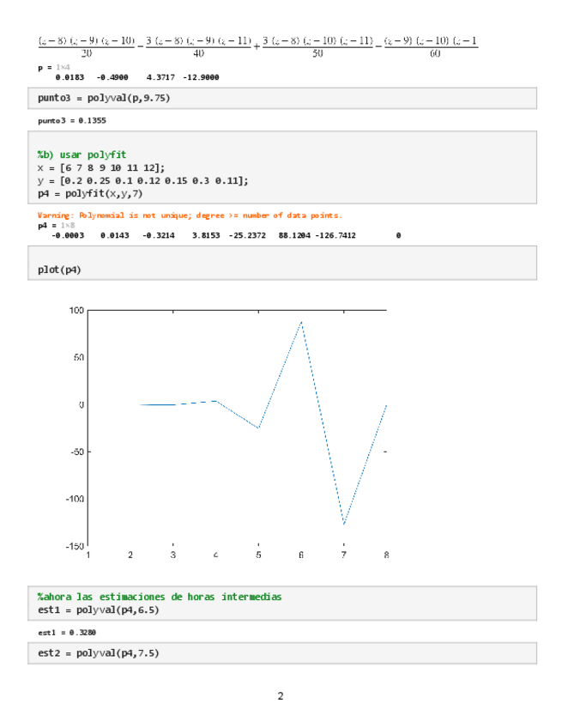Click the "%b) usar polyfit" comment line
The height and width of the screenshot is (728, 562).
tap(82, 155)
